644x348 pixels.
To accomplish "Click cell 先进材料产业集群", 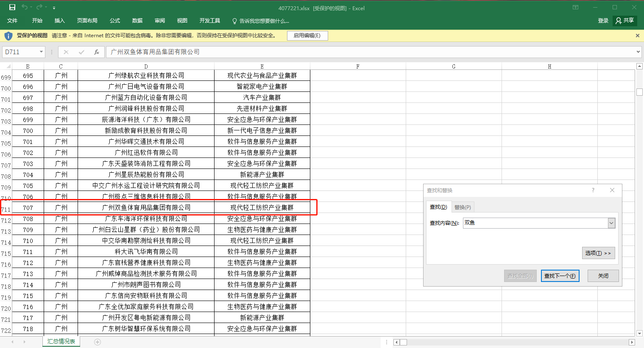I will pyautogui.click(x=262, y=108).
